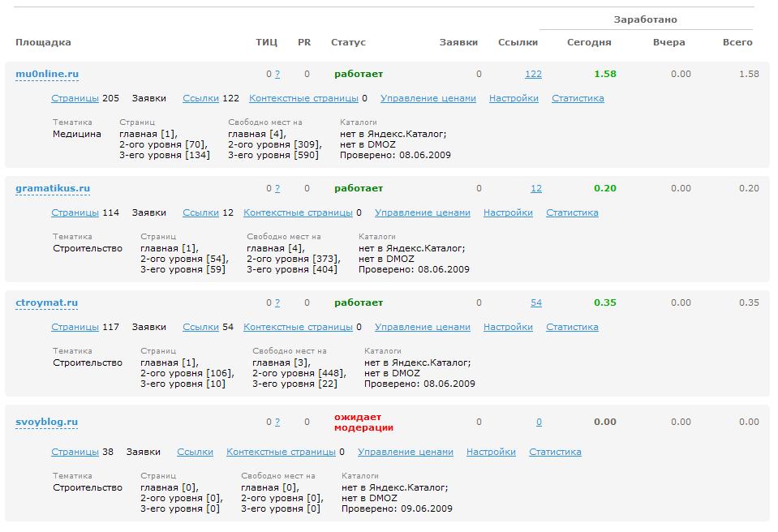This screenshot has width=778, height=532.
Task: Open the mu0nline.ru site link
Action: pyautogui.click(x=47, y=74)
